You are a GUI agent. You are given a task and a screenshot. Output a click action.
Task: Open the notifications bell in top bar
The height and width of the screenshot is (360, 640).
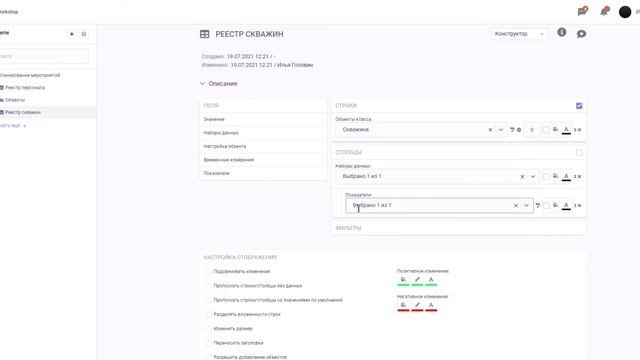point(604,11)
